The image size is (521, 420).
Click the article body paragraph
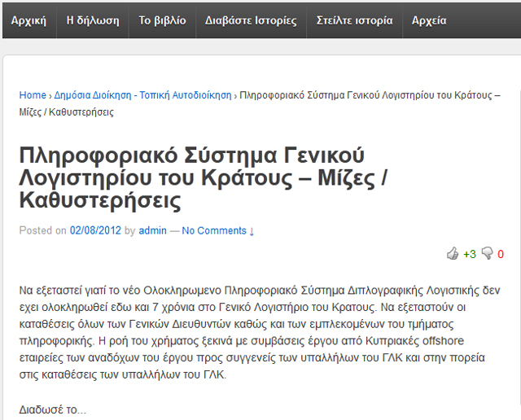259,331
